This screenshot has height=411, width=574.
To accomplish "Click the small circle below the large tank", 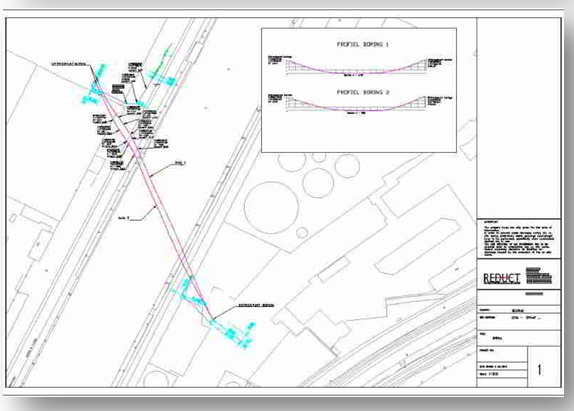I will [x=302, y=232].
